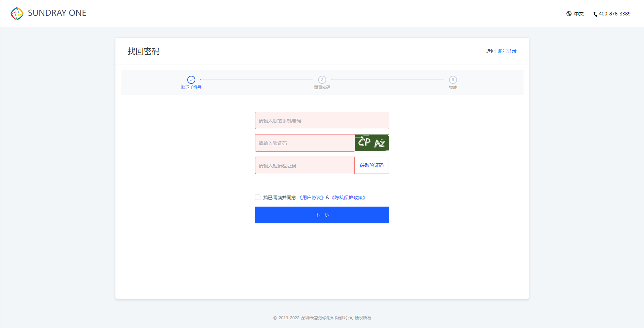644x328 pixels.
Task: Click the globe language icon
Action: (569, 14)
